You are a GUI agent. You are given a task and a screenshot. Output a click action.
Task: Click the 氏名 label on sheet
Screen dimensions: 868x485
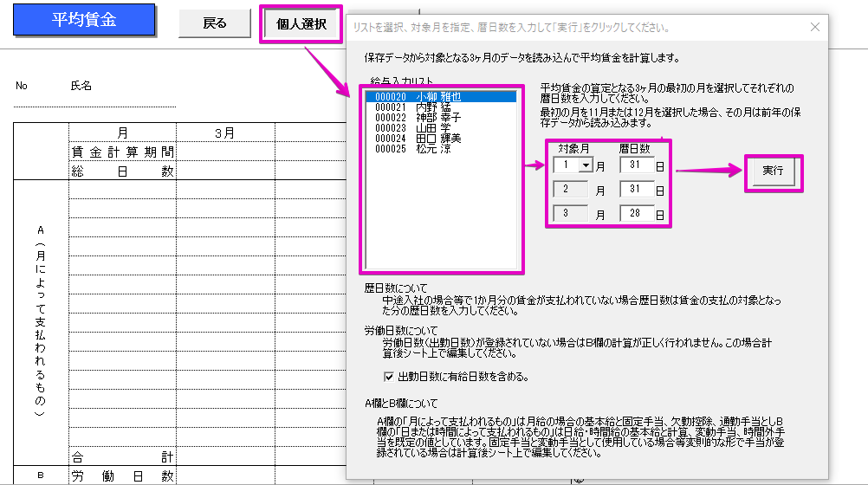click(81, 86)
